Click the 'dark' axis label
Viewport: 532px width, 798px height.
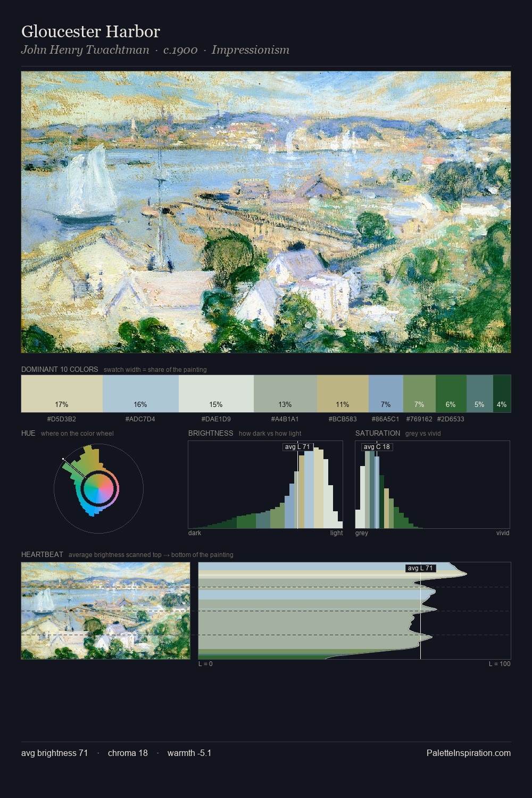pos(195,533)
